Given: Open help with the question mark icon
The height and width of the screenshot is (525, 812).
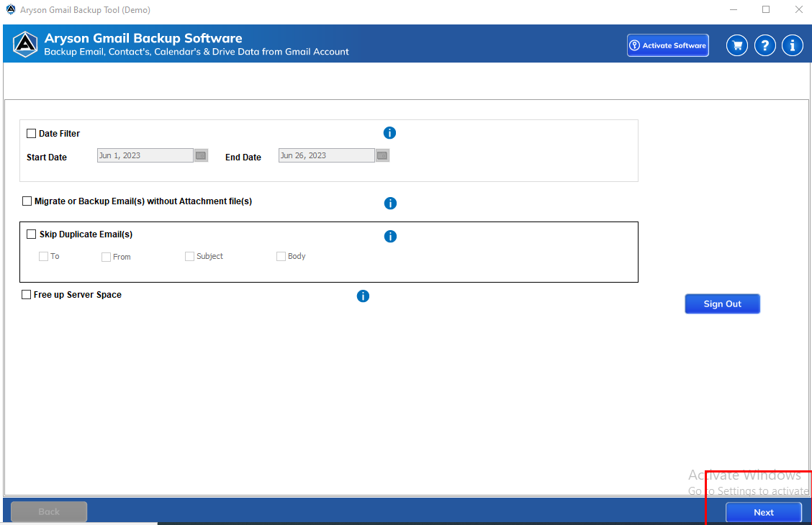Looking at the screenshot, I should 765,45.
